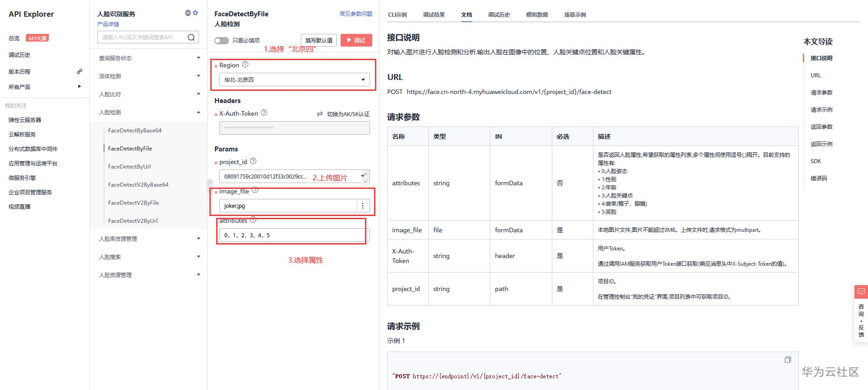The width and height of the screenshot is (868, 390).
Task: Expand 所有产品 submenu arrow
Action: 79,86
